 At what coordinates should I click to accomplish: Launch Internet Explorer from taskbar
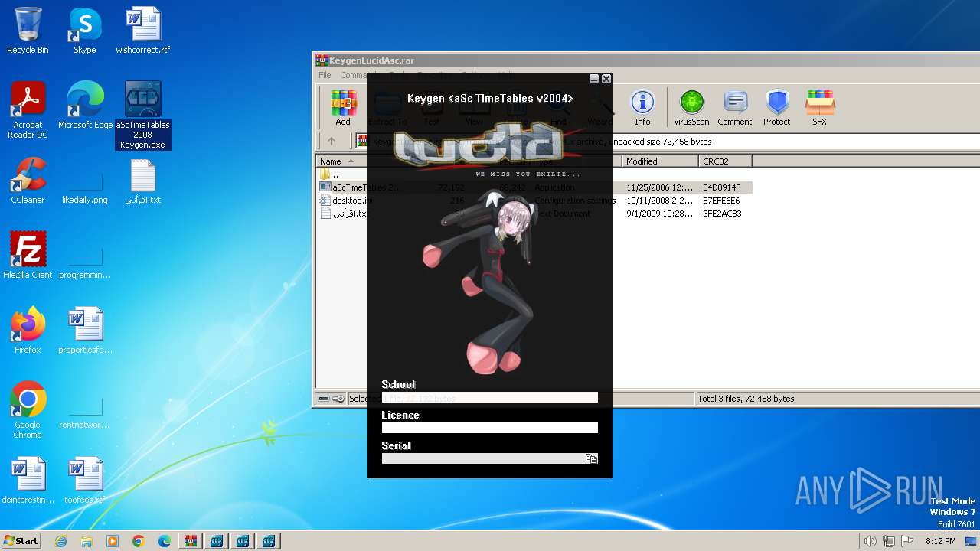60,541
